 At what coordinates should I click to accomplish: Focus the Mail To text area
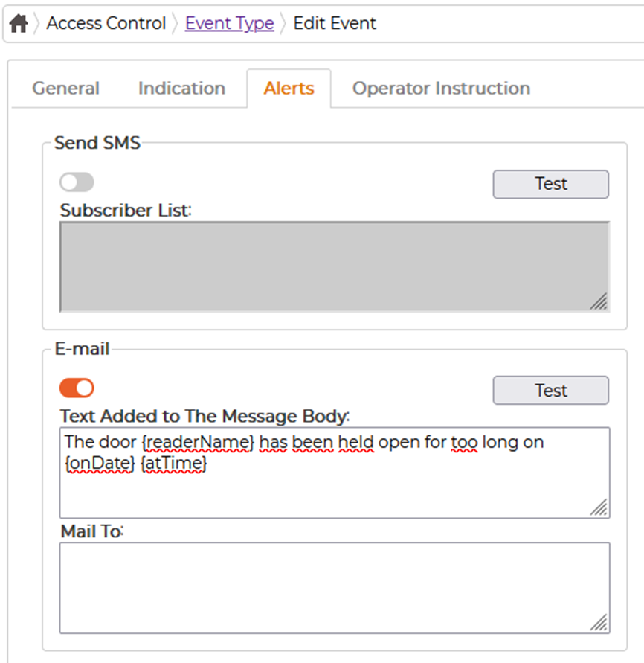[334, 588]
